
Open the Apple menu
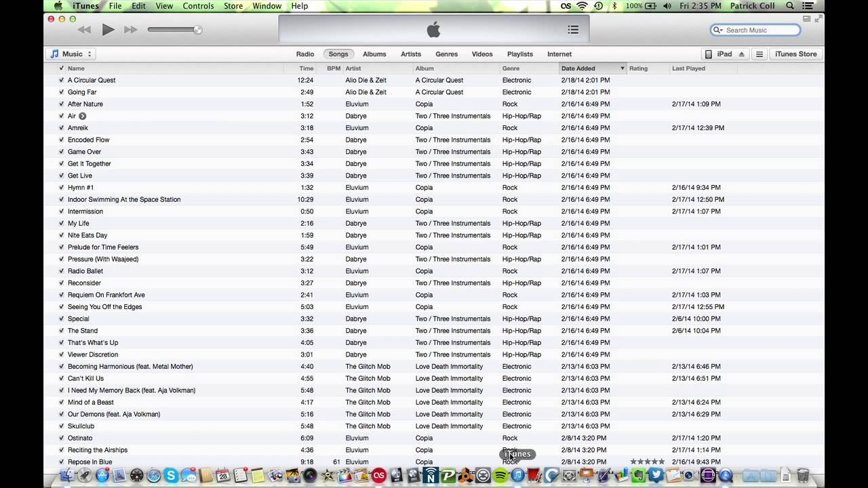[58, 5]
